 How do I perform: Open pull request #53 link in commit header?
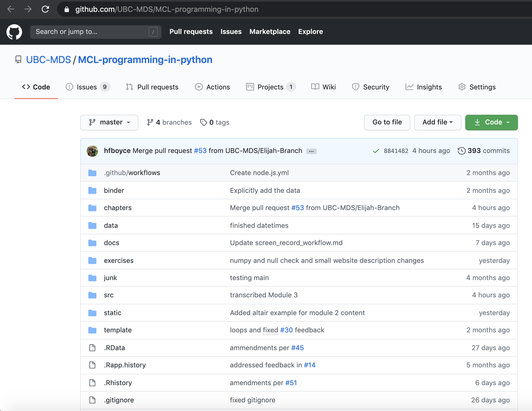[200, 151]
